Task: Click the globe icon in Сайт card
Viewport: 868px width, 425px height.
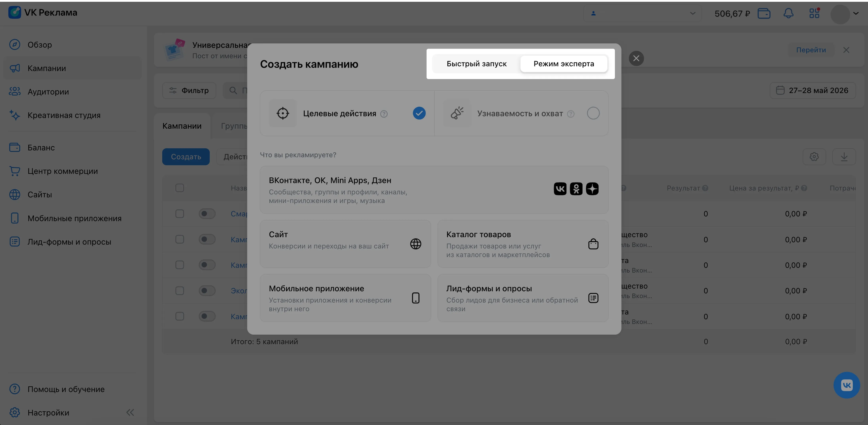Action: pos(415,244)
